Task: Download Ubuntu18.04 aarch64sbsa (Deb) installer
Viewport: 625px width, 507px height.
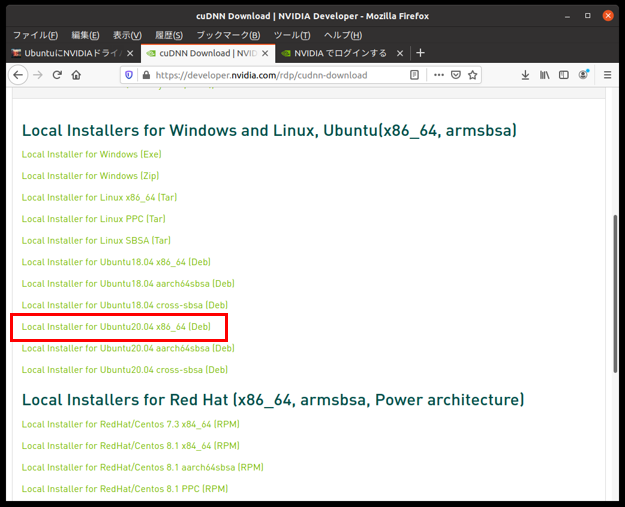Action: point(128,283)
